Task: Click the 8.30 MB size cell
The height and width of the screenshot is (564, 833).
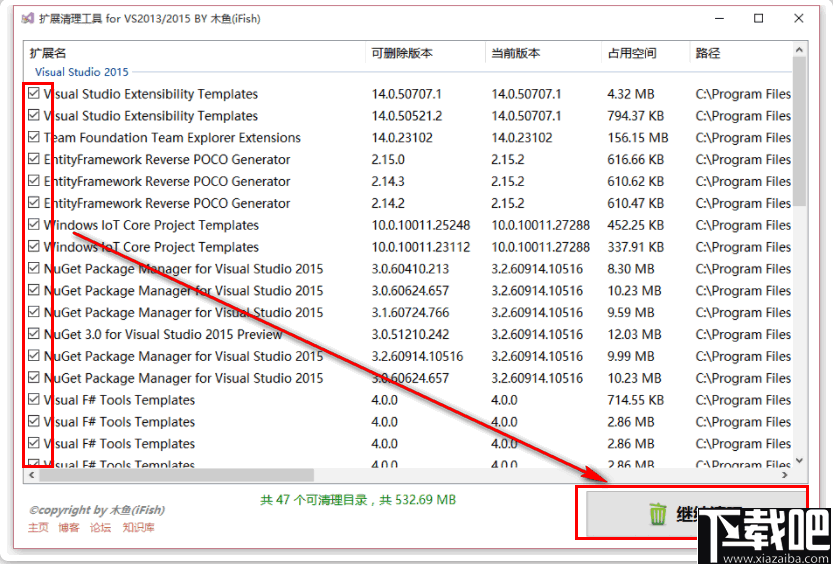Action: pos(631,269)
